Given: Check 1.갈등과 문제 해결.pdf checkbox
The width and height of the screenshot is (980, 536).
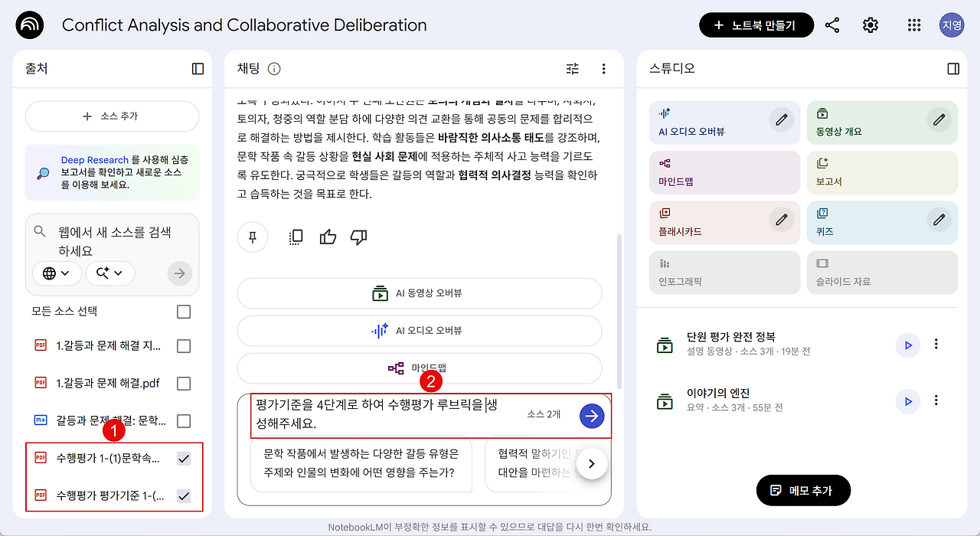Looking at the screenshot, I should coord(184,383).
